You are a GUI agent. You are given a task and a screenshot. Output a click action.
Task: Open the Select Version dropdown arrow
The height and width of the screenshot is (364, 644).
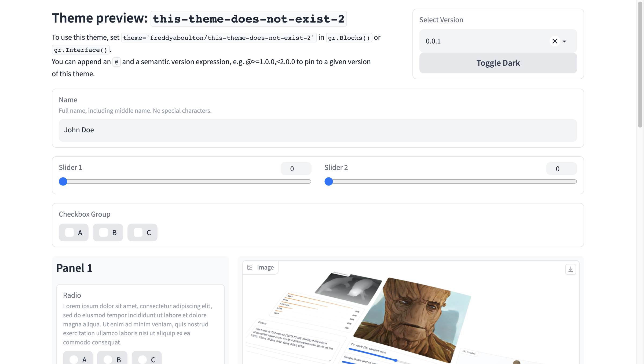coord(565,41)
